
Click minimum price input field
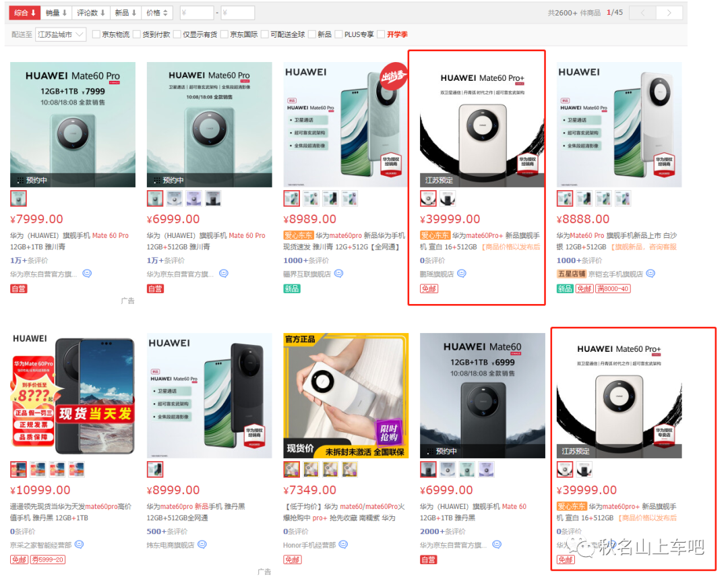coord(197,13)
